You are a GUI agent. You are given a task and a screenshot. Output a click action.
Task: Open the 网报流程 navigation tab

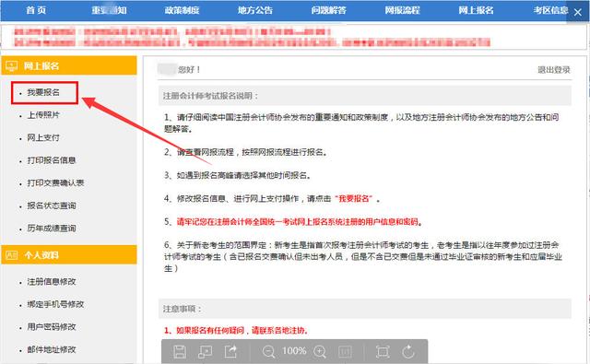pos(402,10)
